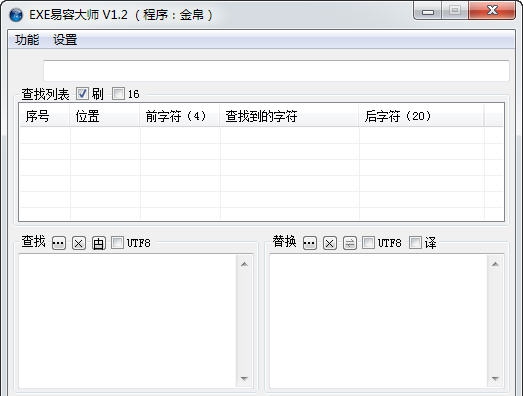The width and height of the screenshot is (523, 396).
Task: Sort by 位置 column header
Action: [x=105, y=116]
